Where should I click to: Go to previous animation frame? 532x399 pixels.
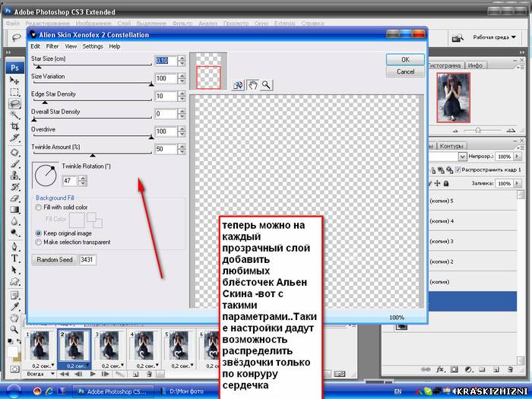point(78,374)
